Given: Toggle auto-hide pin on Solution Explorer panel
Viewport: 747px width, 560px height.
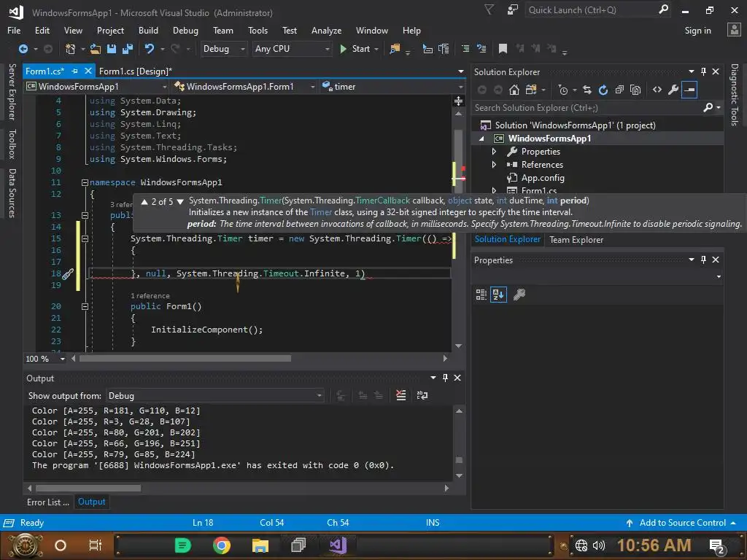Looking at the screenshot, I should point(703,71).
